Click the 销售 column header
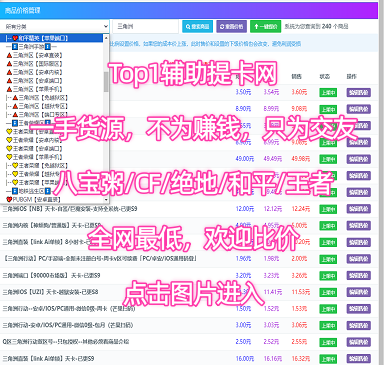 [x=296, y=76]
